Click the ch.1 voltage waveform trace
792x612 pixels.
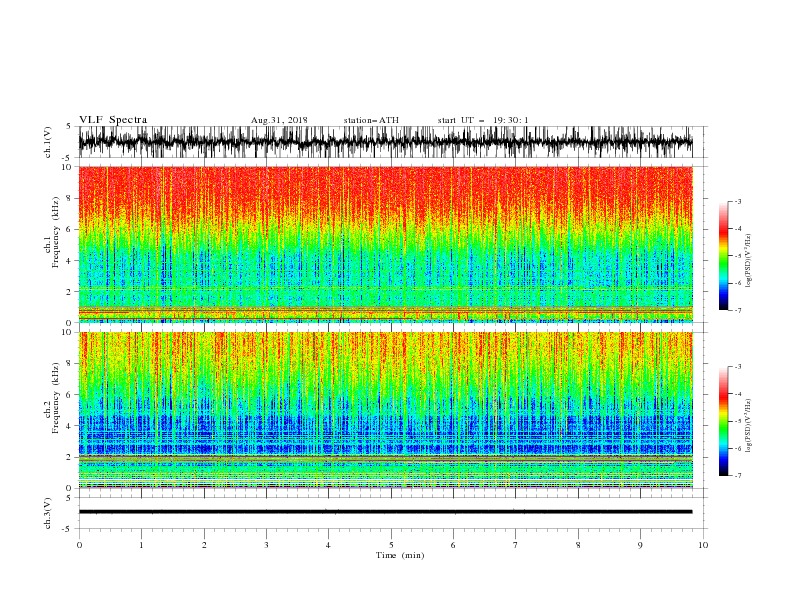point(385,142)
